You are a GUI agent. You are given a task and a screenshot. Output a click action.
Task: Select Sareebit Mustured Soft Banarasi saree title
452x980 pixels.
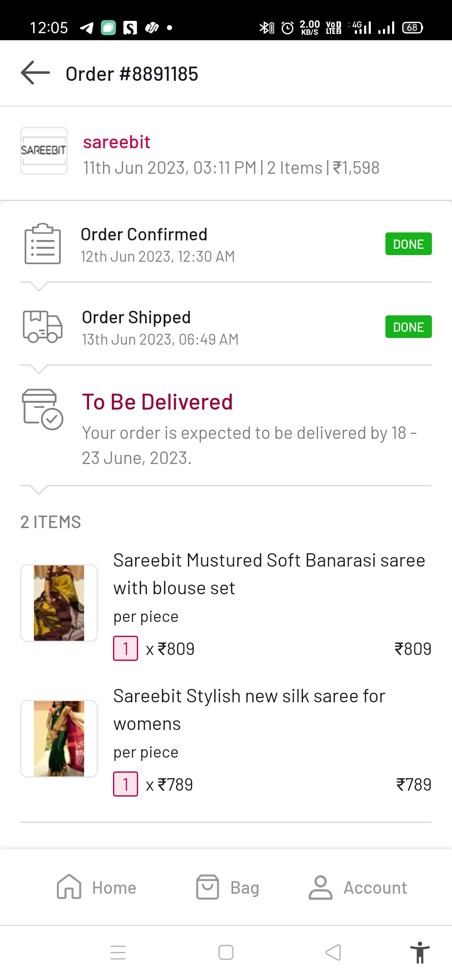click(x=269, y=574)
